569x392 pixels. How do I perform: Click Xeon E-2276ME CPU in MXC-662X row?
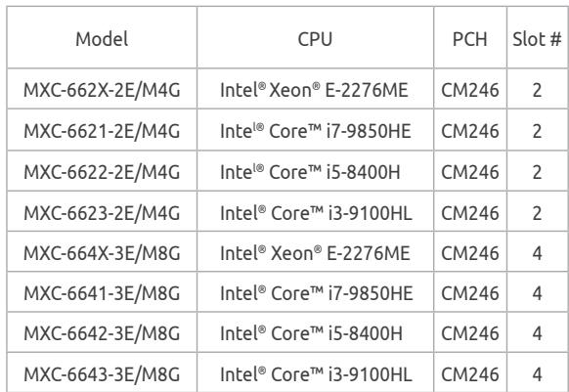[x=314, y=90]
